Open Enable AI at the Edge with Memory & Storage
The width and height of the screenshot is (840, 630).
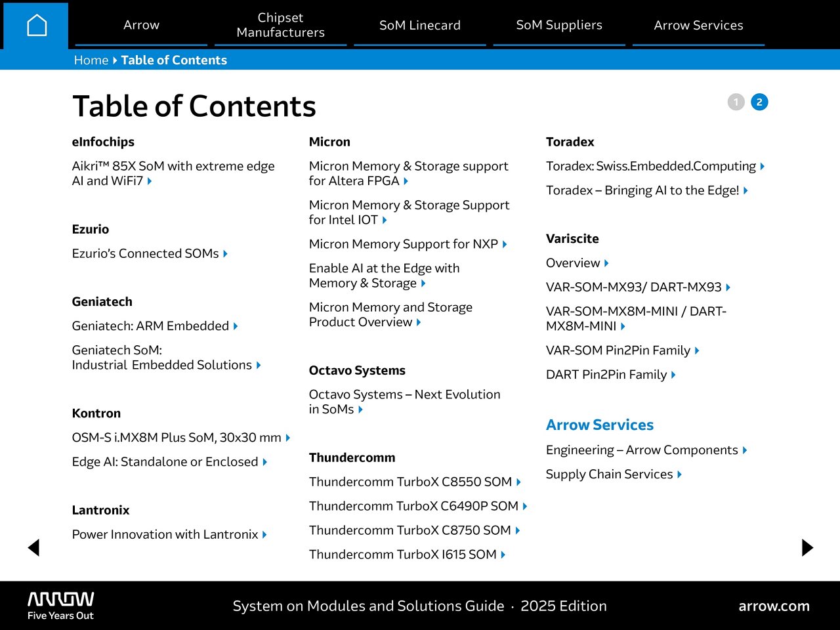(x=385, y=276)
